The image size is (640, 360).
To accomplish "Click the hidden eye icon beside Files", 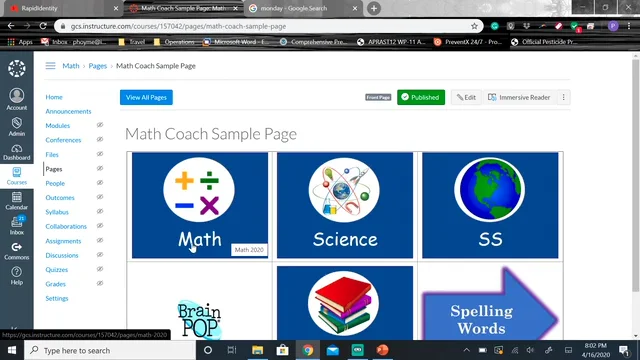I will click(x=100, y=154).
